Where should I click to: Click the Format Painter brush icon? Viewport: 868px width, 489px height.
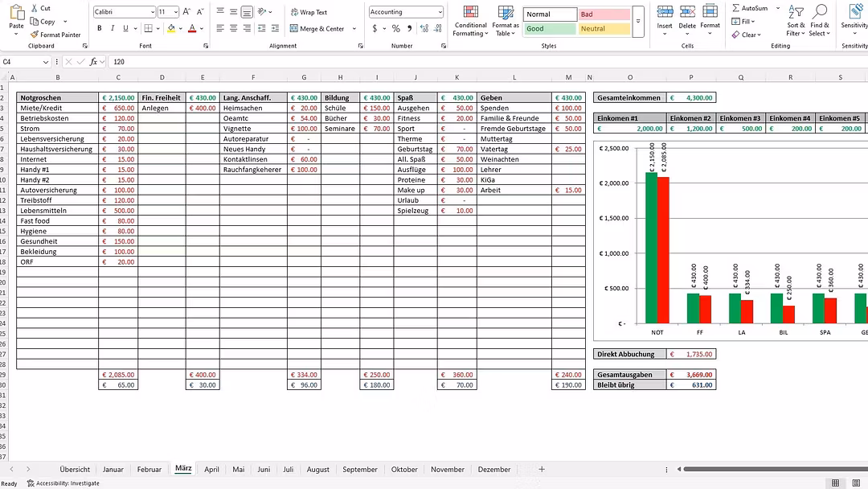(x=35, y=35)
